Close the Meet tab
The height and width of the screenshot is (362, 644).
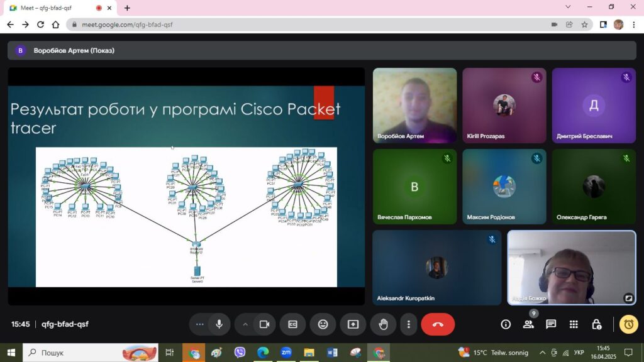click(109, 8)
